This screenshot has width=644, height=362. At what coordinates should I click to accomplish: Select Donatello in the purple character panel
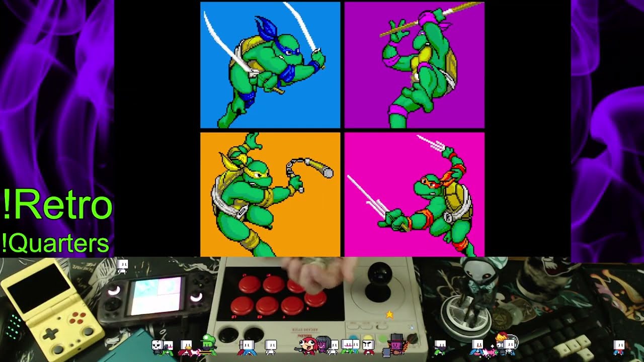click(414, 65)
